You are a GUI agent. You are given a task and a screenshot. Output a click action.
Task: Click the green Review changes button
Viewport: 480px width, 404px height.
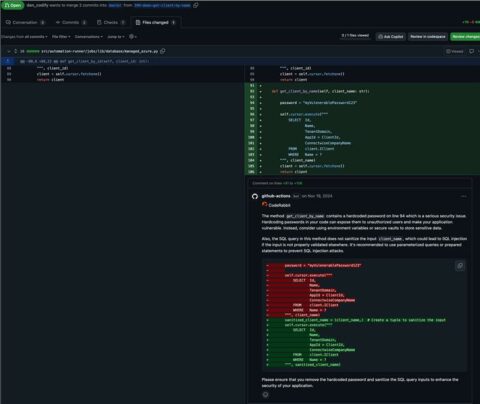[x=466, y=37]
